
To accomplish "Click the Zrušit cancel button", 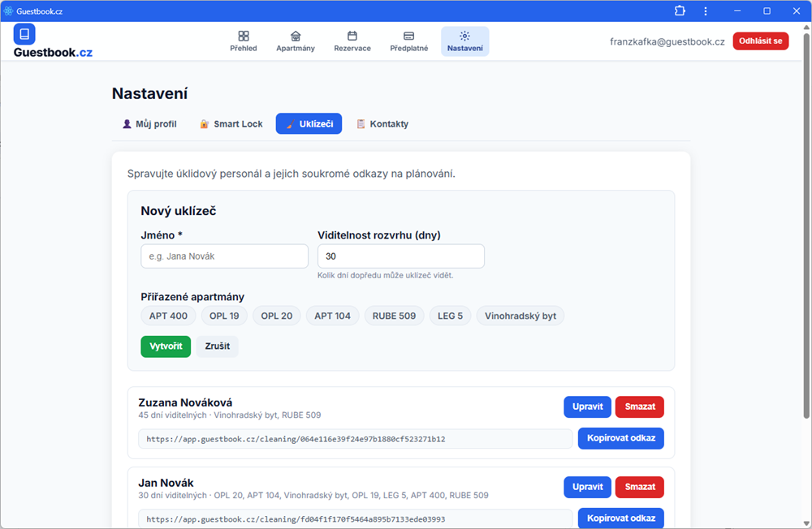I will tap(218, 346).
